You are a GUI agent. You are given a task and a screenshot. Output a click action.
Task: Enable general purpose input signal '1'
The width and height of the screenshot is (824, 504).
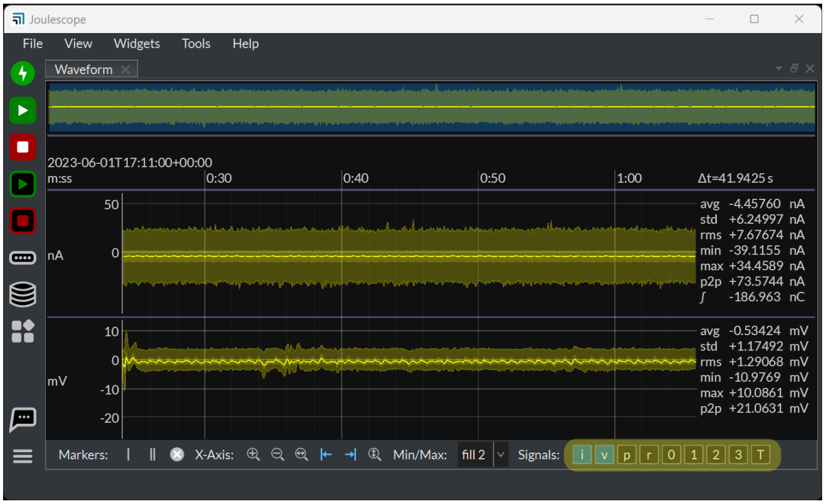tap(693, 455)
